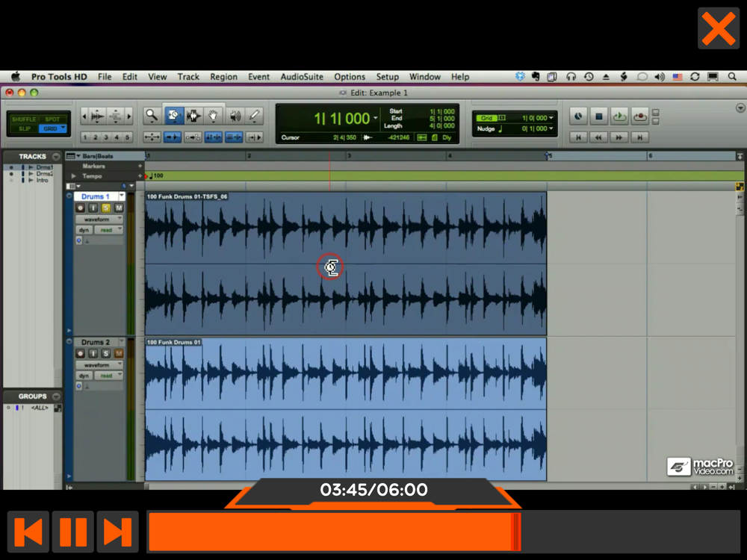Click the Drums 1 track name button
The width and height of the screenshot is (747, 560).
point(96,196)
